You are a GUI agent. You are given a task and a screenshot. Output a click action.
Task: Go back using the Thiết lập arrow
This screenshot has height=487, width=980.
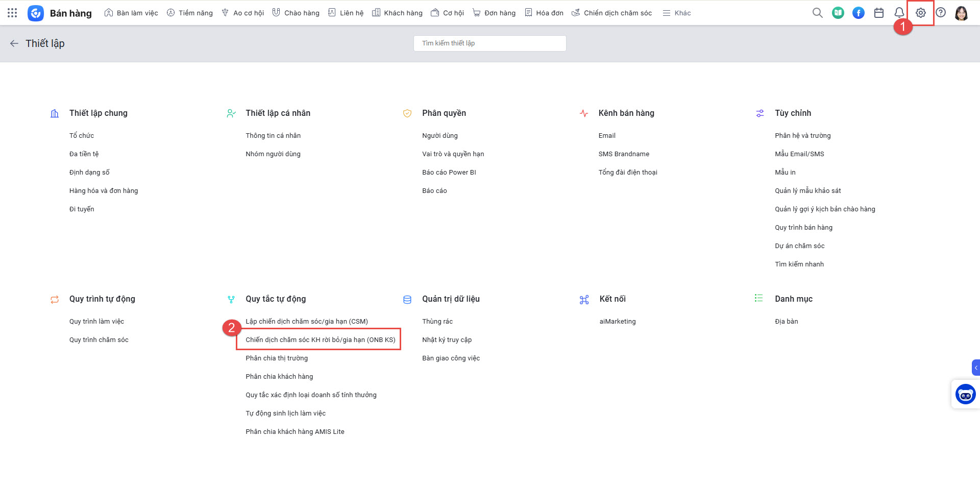point(14,43)
